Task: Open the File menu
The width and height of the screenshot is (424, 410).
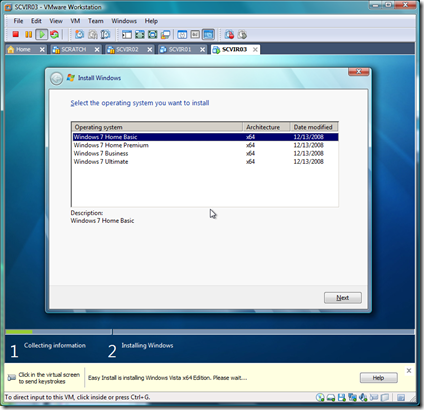Action: [x=18, y=21]
